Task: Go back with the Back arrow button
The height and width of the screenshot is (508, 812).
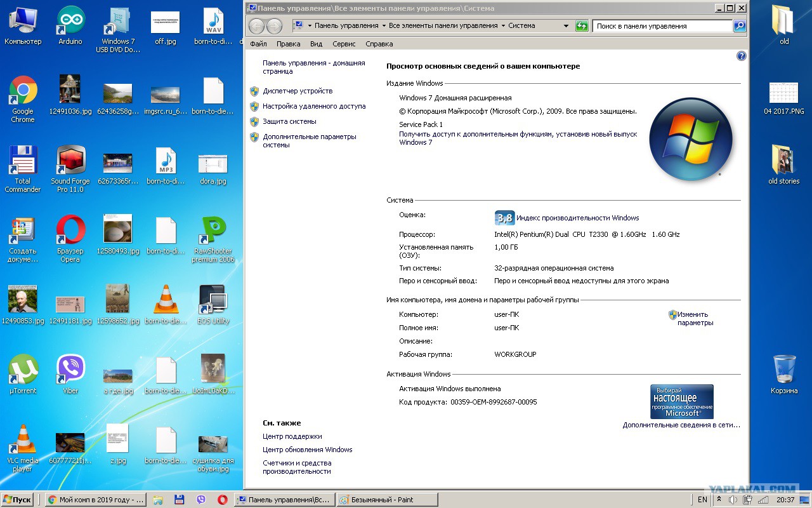Action: (x=256, y=26)
